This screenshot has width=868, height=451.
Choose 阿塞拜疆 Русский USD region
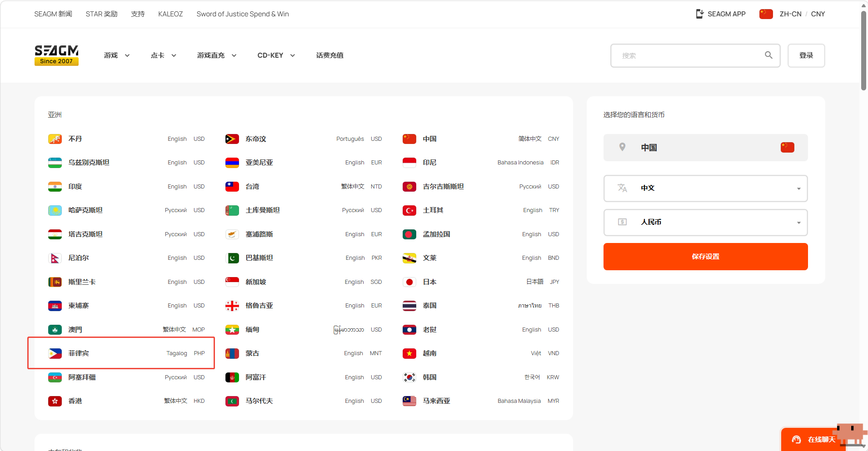point(126,377)
